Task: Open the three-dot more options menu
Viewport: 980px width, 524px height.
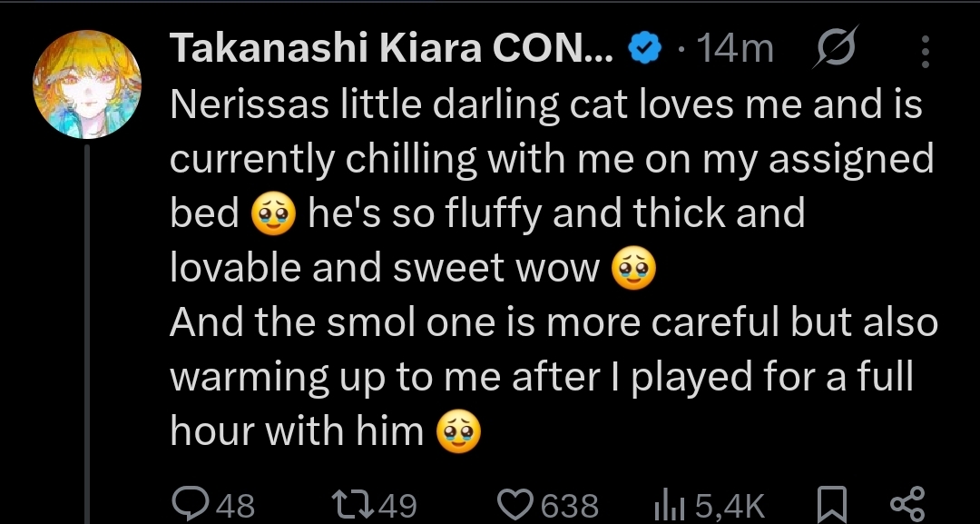Action: (925, 51)
